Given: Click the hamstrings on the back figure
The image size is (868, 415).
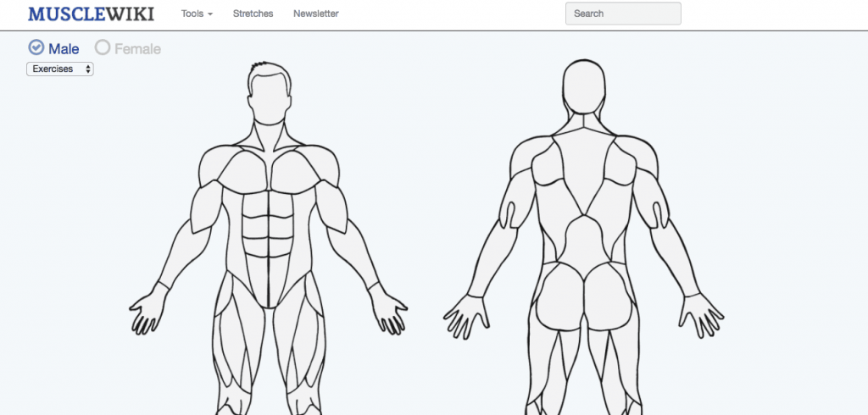Looking at the screenshot, I should pyautogui.click(x=583, y=371).
